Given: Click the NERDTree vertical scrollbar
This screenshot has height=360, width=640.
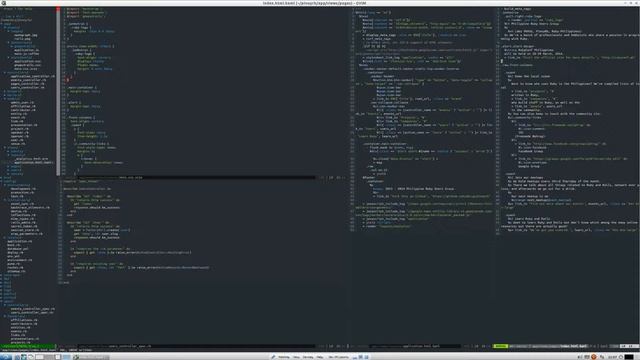Looking at the screenshot, I should point(58,92).
